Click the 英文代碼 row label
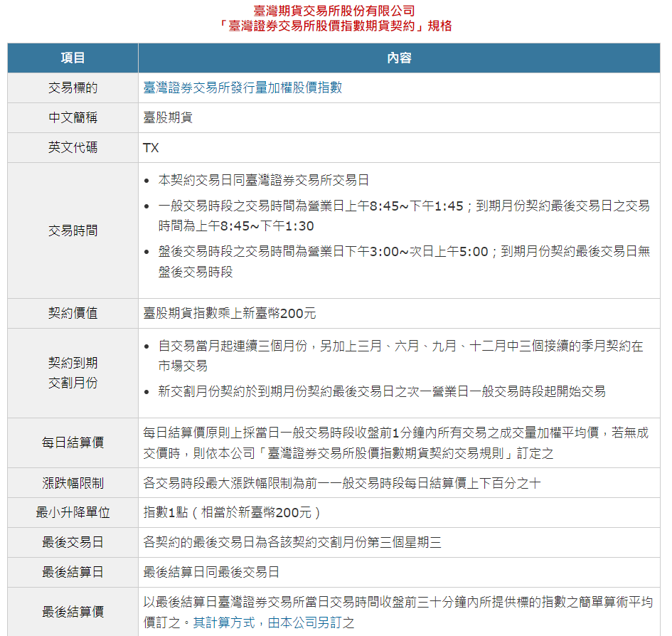Viewport: 672px width, 636px height. (x=72, y=148)
